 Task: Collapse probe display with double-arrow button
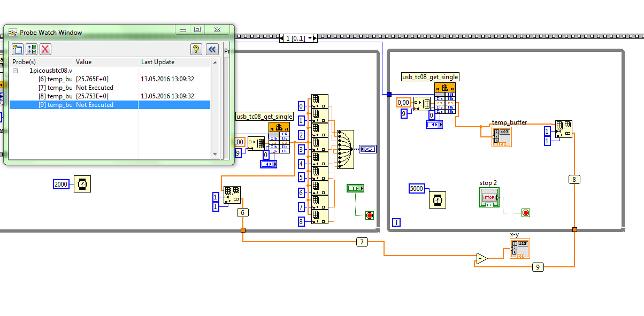[x=212, y=49]
